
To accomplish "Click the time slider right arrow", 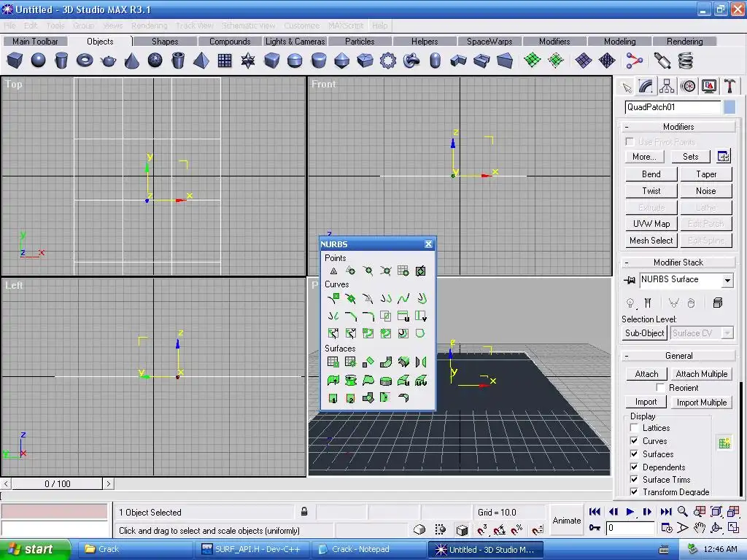I will (x=108, y=484).
